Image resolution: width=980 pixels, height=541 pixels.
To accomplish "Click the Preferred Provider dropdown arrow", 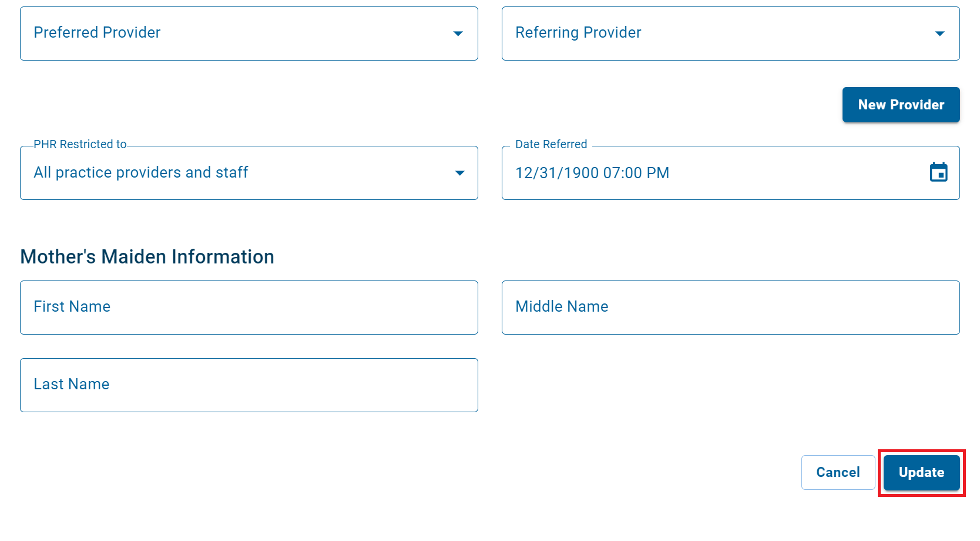I will pyautogui.click(x=458, y=34).
